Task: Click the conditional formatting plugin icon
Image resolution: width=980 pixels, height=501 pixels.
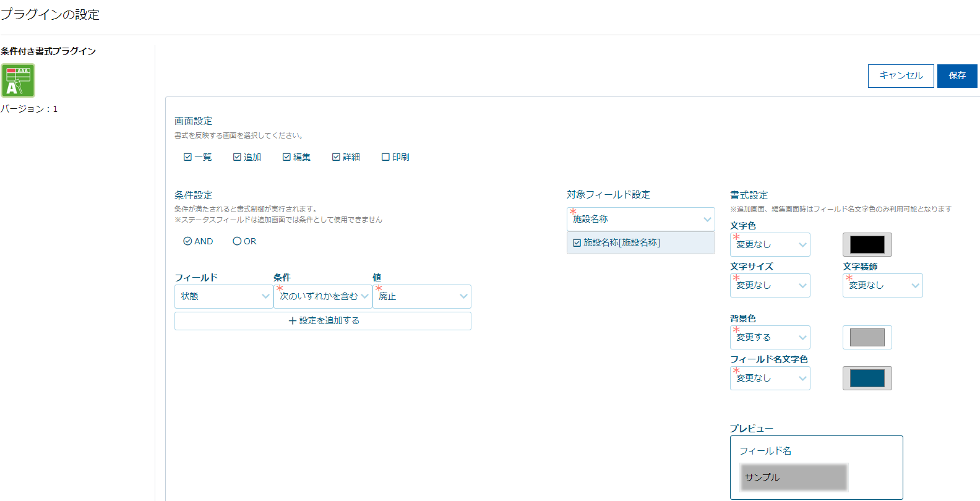Action: [18, 80]
